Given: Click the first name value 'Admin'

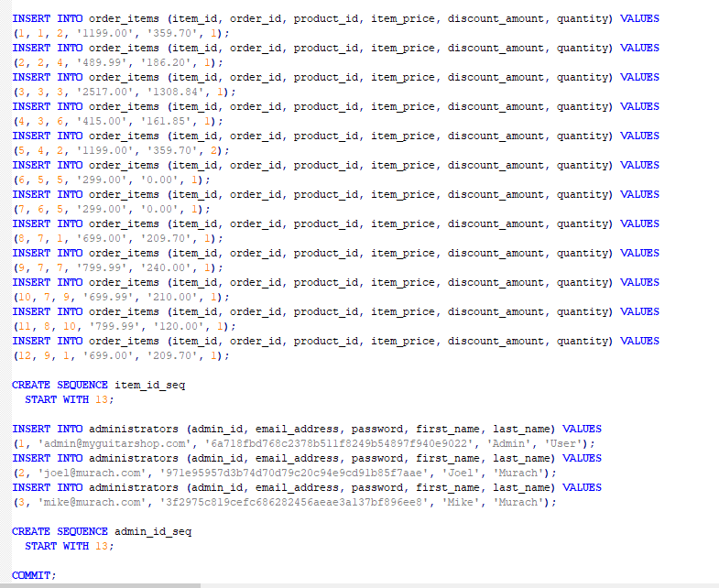Looking at the screenshot, I should (509, 443).
